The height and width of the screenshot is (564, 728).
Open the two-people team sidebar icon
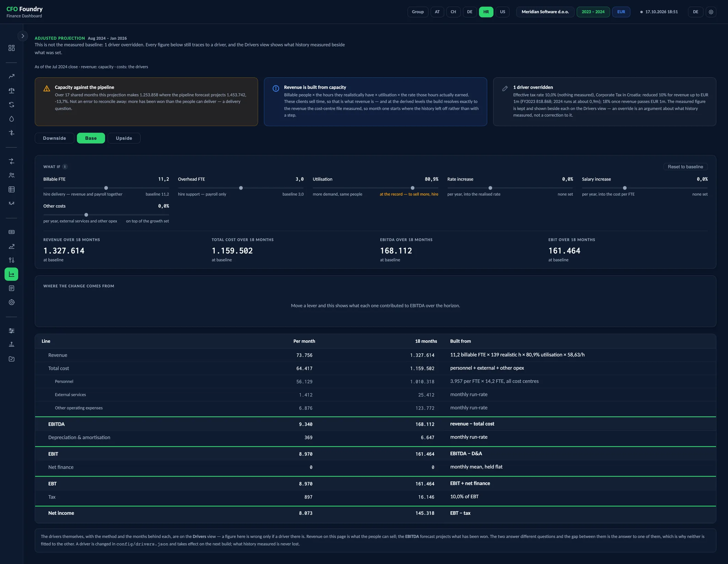coord(11,175)
